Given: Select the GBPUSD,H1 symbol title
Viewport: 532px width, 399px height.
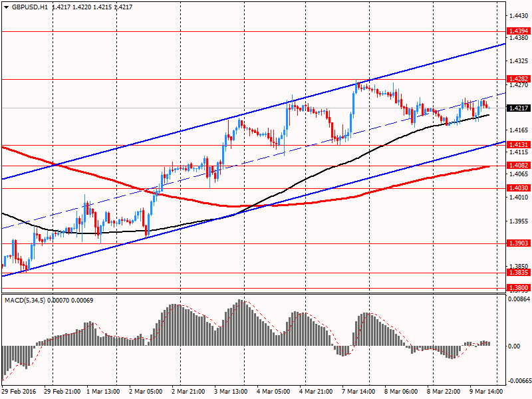Looking at the screenshot, I should pos(30,7).
